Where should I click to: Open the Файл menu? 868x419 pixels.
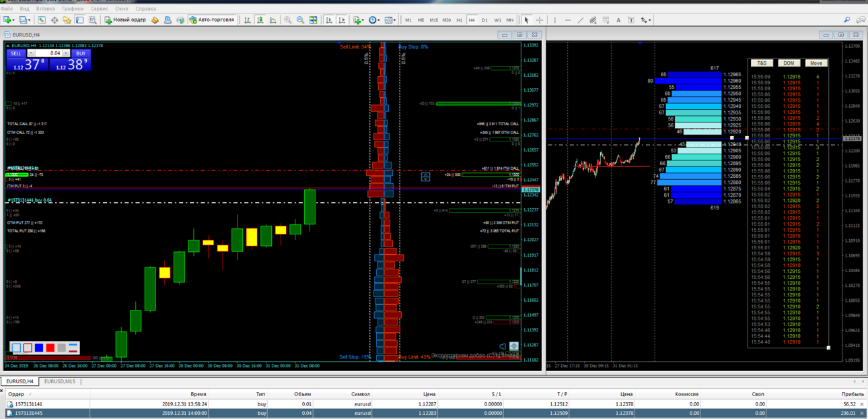pyautogui.click(x=7, y=9)
